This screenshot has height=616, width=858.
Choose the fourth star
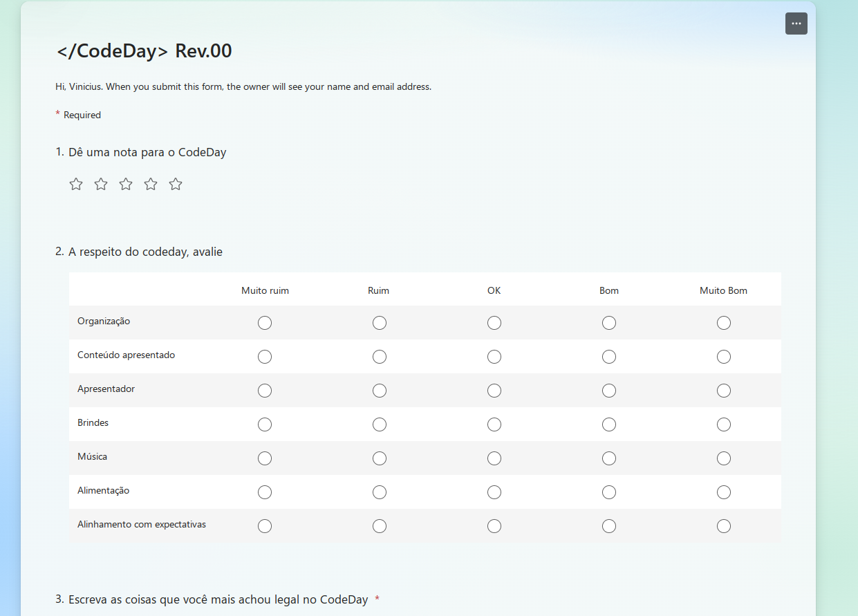(151, 184)
